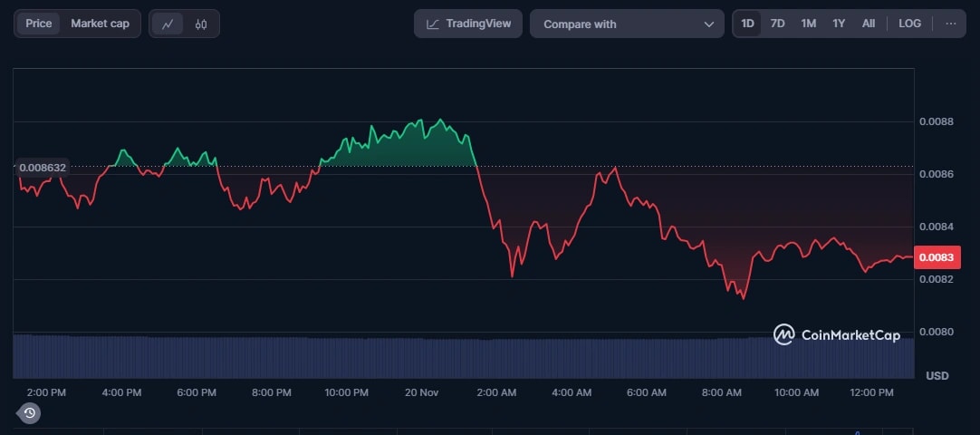Click the CoinMarketCap logo watermark

coord(837,335)
